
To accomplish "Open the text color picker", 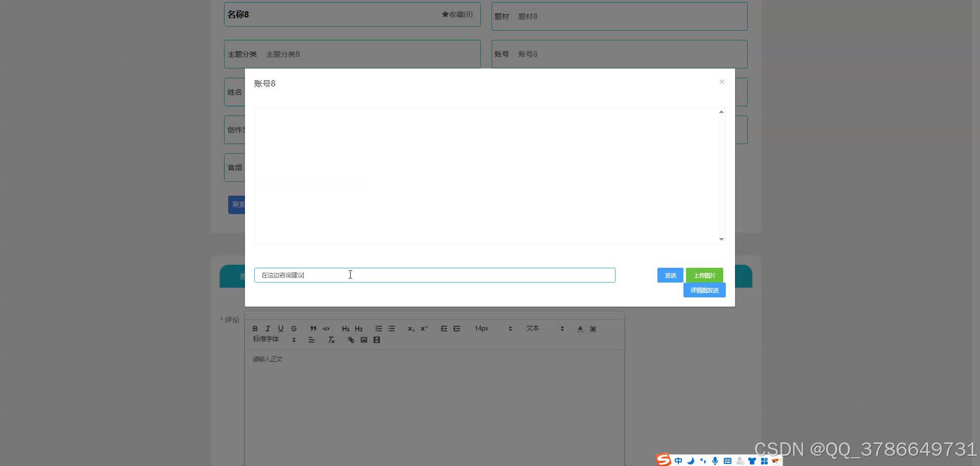I will pyautogui.click(x=580, y=329).
